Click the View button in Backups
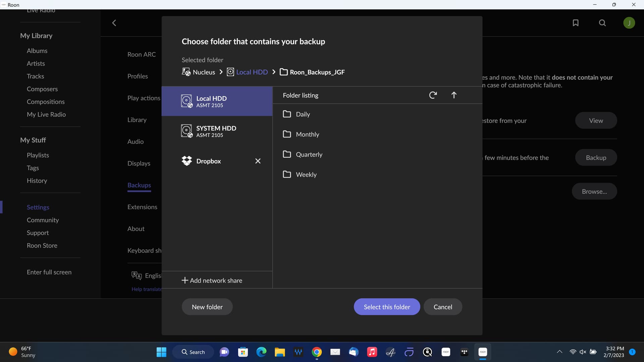This screenshot has width=644, height=362. (x=596, y=121)
